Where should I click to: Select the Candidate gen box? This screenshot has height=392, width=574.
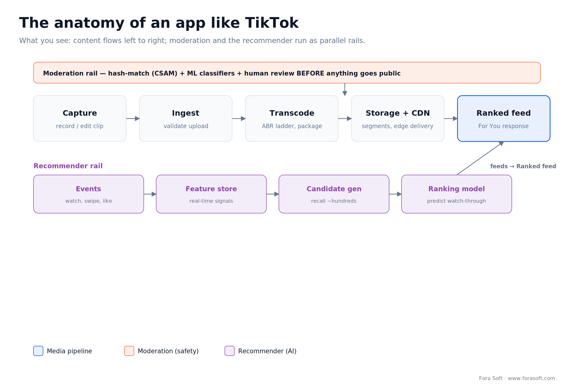point(334,194)
